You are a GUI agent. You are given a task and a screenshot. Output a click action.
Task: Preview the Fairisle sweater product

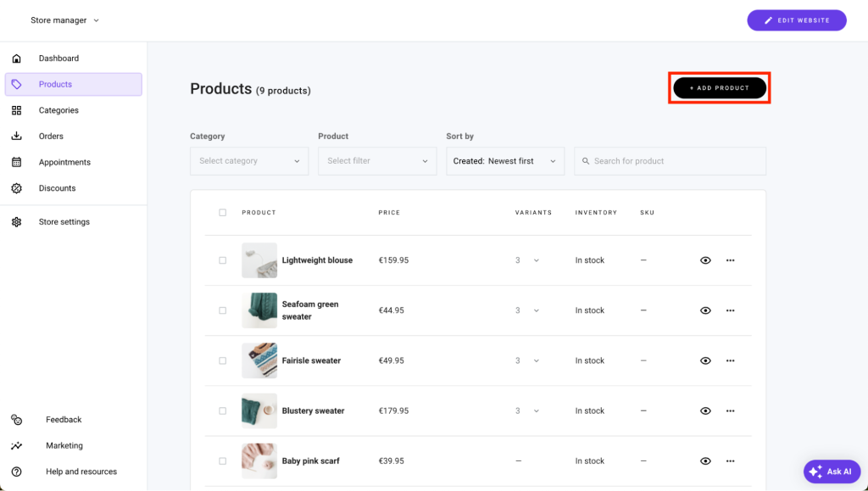705,360
